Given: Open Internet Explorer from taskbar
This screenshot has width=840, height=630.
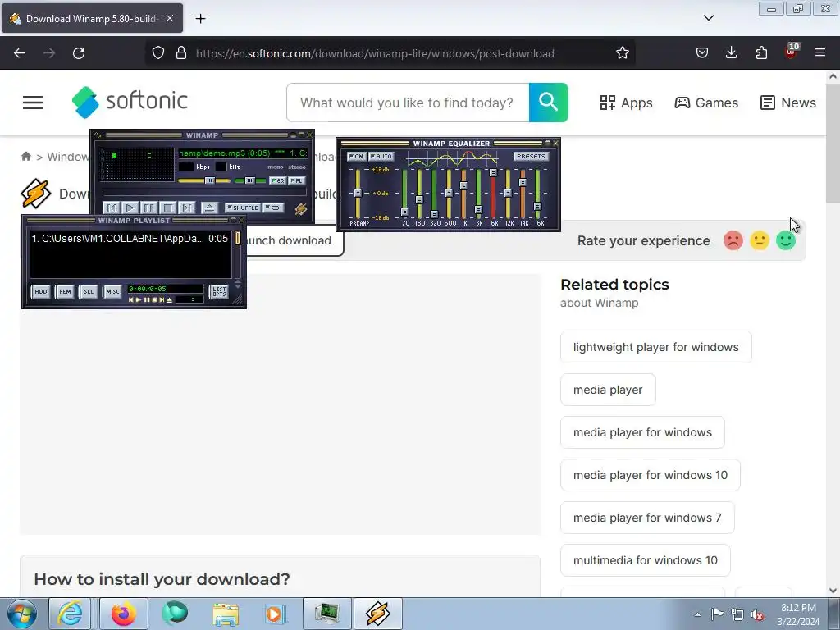Looking at the screenshot, I should coord(71,614).
